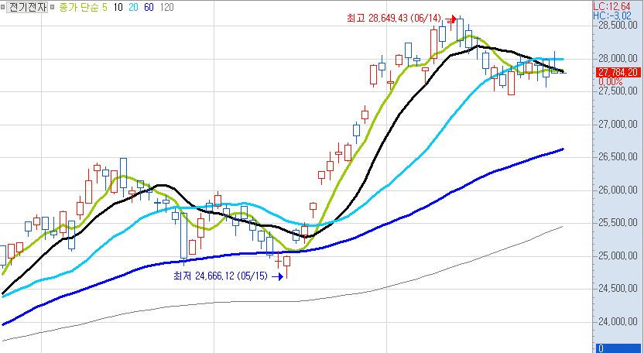Click the small square icon left of 전기전자
This screenshot has width=644, height=353.
pos(2,7)
